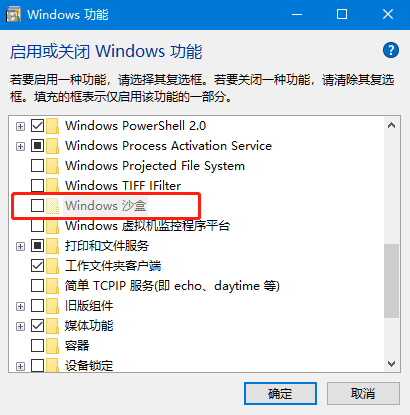This screenshot has height=415, width=410.
Task: Click the scroll down arrow of feature list
Action: tap(391, 364)
